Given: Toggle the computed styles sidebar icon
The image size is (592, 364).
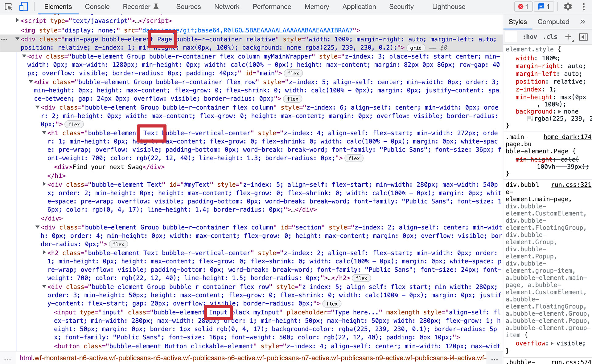Looking at the screenshot, I should (x=583, y=37).
